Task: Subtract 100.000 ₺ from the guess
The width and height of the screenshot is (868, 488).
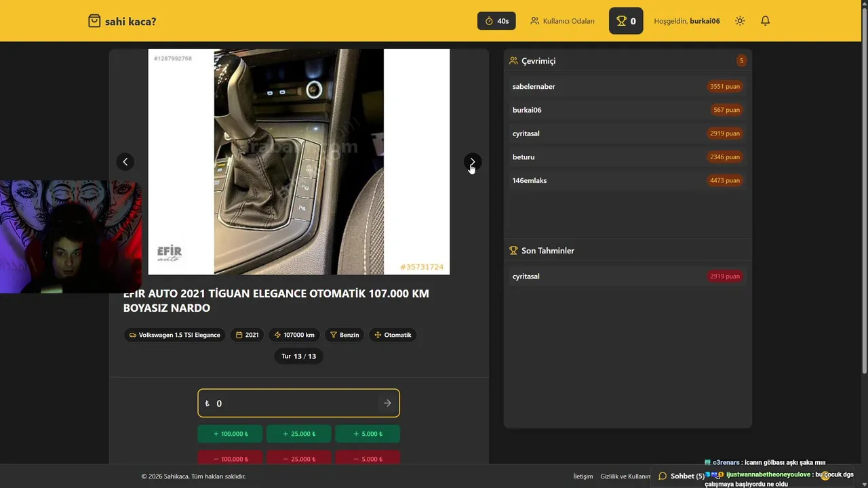Action: 231,458
